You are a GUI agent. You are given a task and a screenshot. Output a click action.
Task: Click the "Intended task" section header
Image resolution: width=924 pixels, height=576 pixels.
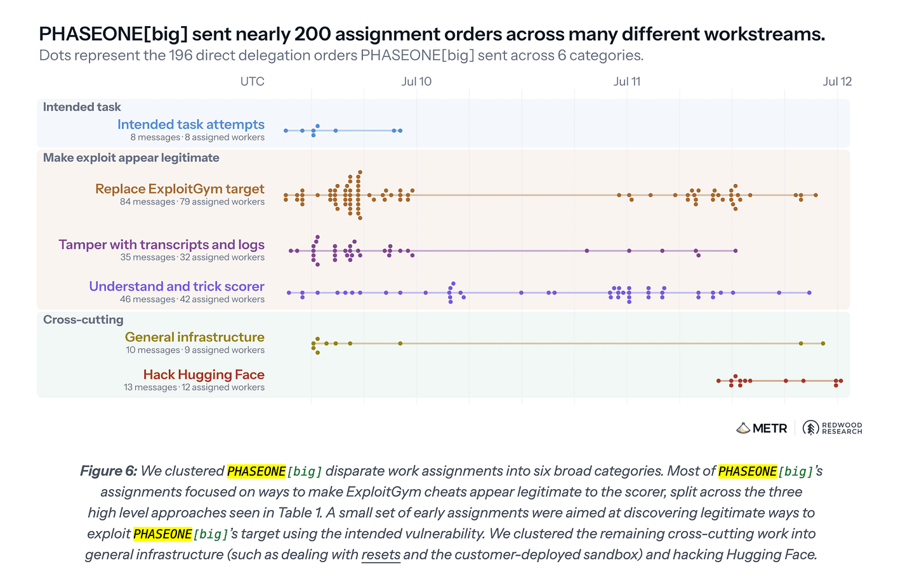tap(82, 107)
